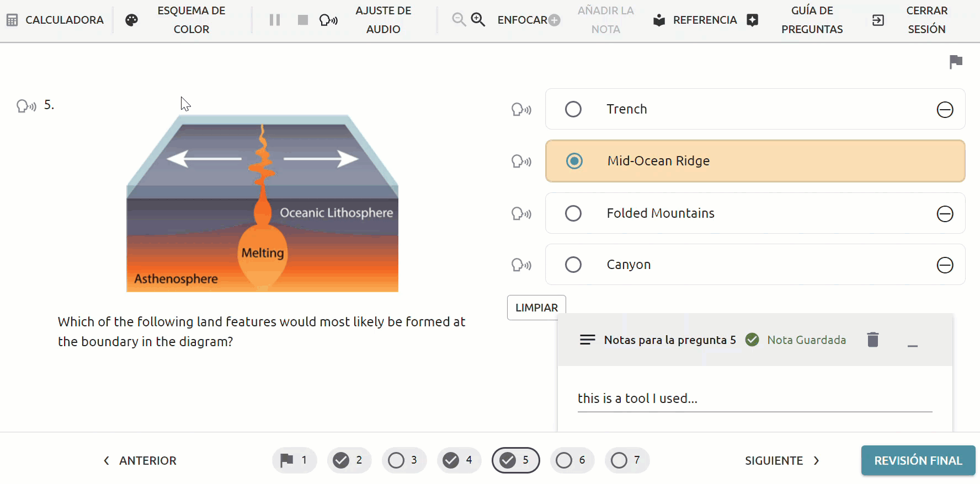
Task: Click the toolbar text-to-speech icon
Action: tap(328, 20)
